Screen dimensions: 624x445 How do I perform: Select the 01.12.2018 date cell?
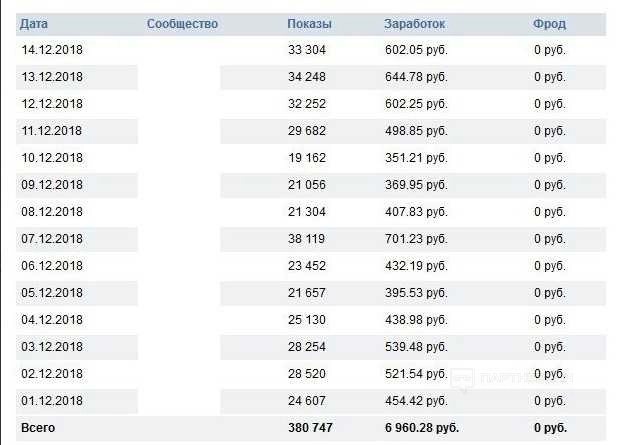point(52,401)
